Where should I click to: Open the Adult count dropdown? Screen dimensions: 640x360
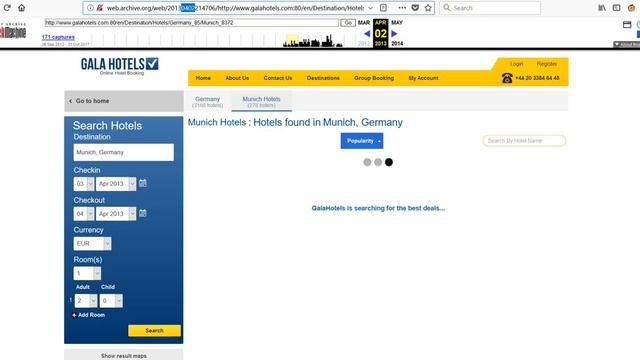(86, 301)
